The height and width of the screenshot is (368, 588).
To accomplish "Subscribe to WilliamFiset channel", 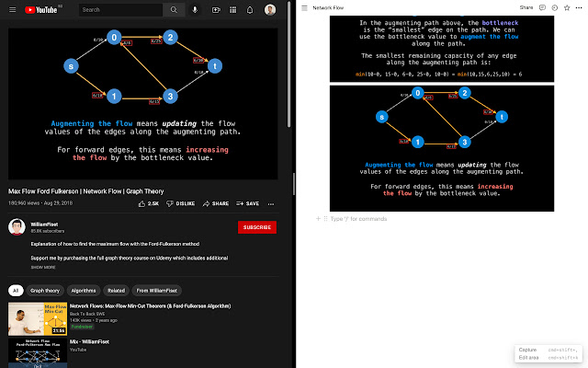I will (x=257, y=227).
